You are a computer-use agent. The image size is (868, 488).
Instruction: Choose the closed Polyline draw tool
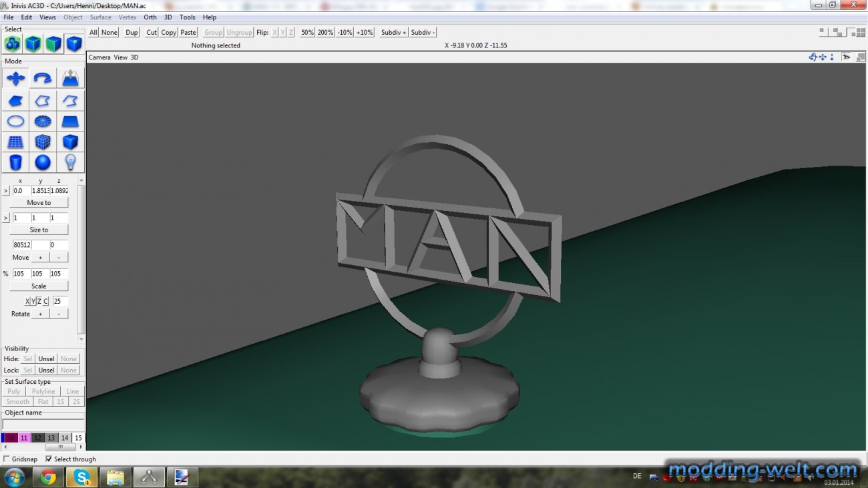pyautogui.click(x=43, y=101)
